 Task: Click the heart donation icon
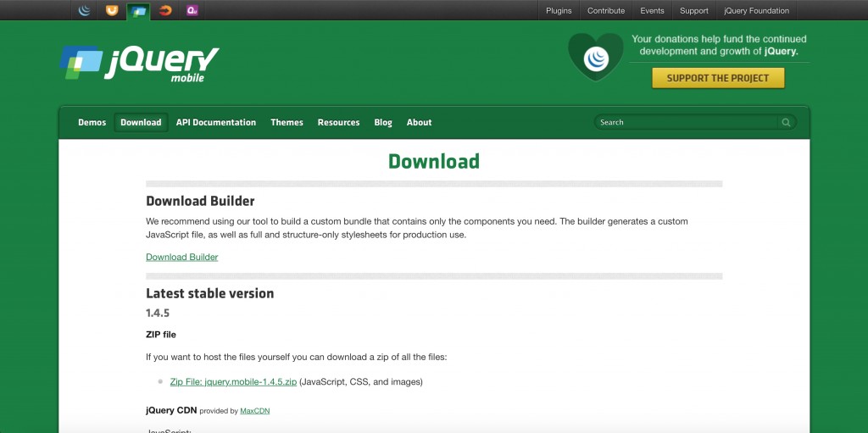click(596, 57)
